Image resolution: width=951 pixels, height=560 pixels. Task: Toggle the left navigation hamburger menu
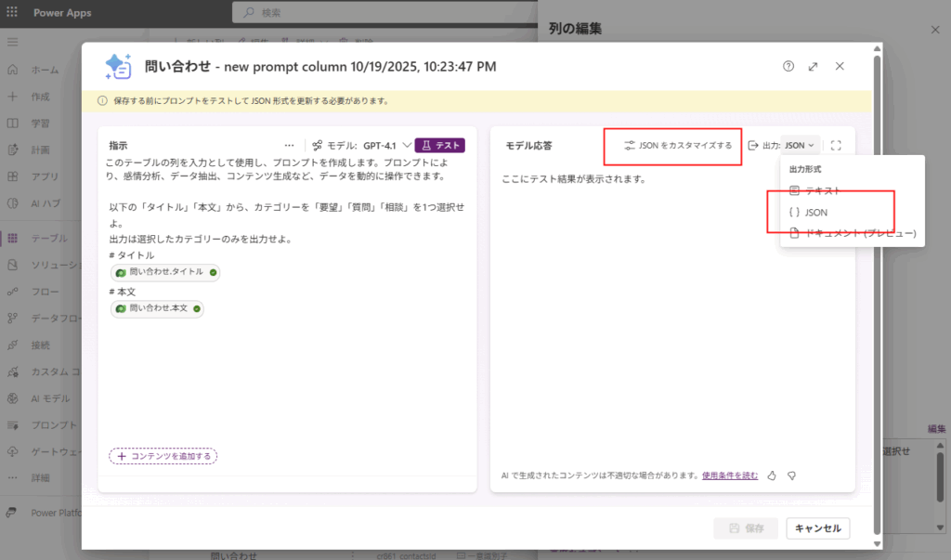(x=12, y=43)
